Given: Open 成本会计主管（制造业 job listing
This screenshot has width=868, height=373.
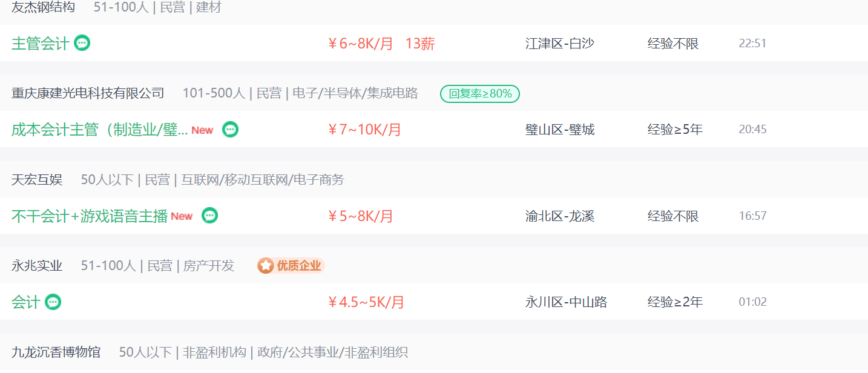Looking at the screenshot, I should click(x=99, y=130).
